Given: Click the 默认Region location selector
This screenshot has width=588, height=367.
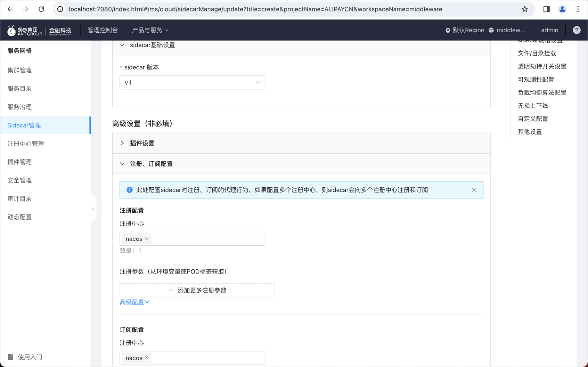Looking at the screenshot, I should point(465,30).
